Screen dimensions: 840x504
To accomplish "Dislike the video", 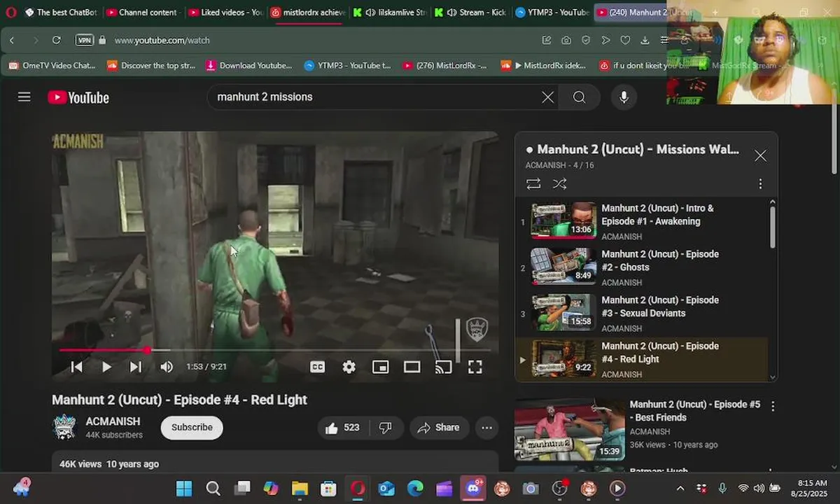I will tap(385, 428).
